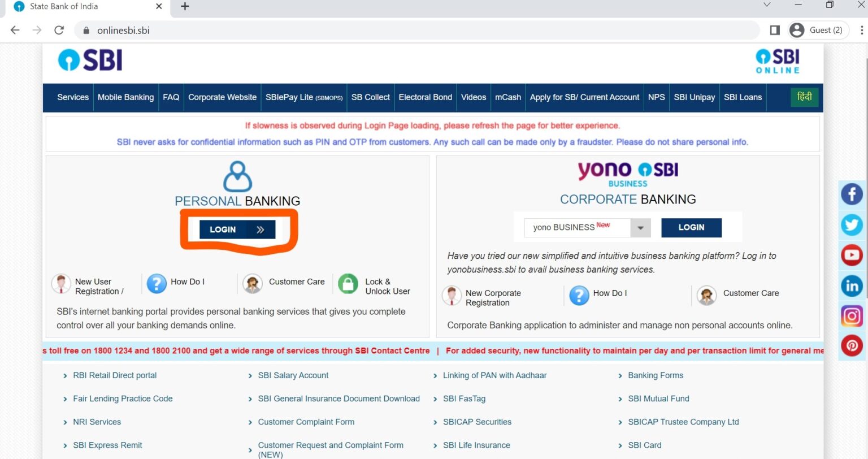Click the New Corporate Registration person icon
This screenshot has width=868, height=459.
click(452, 295)
